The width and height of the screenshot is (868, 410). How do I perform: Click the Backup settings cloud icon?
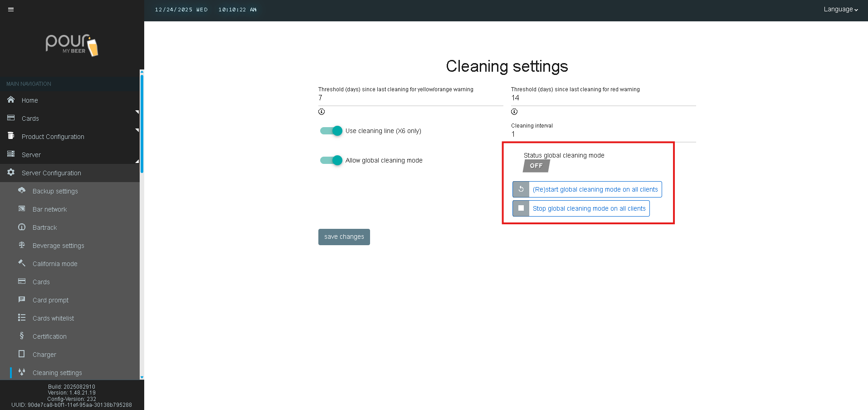[x=22, y=191]
